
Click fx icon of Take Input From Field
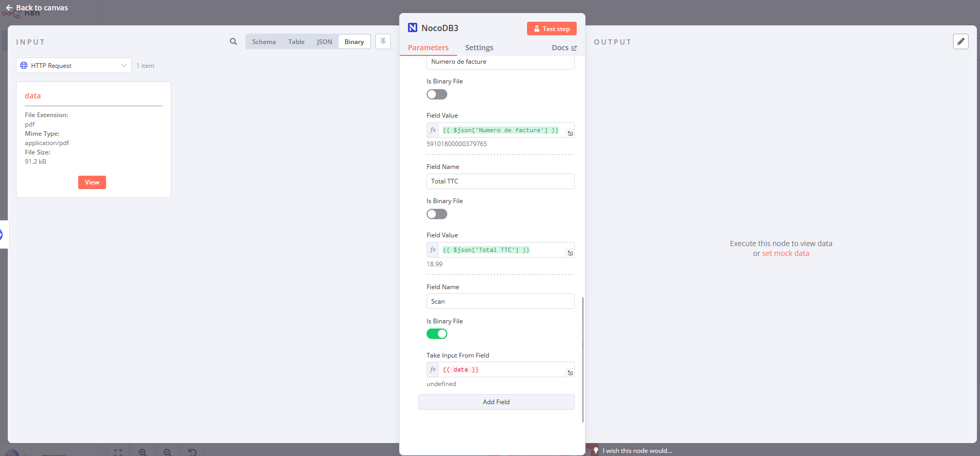coord(433,369)
